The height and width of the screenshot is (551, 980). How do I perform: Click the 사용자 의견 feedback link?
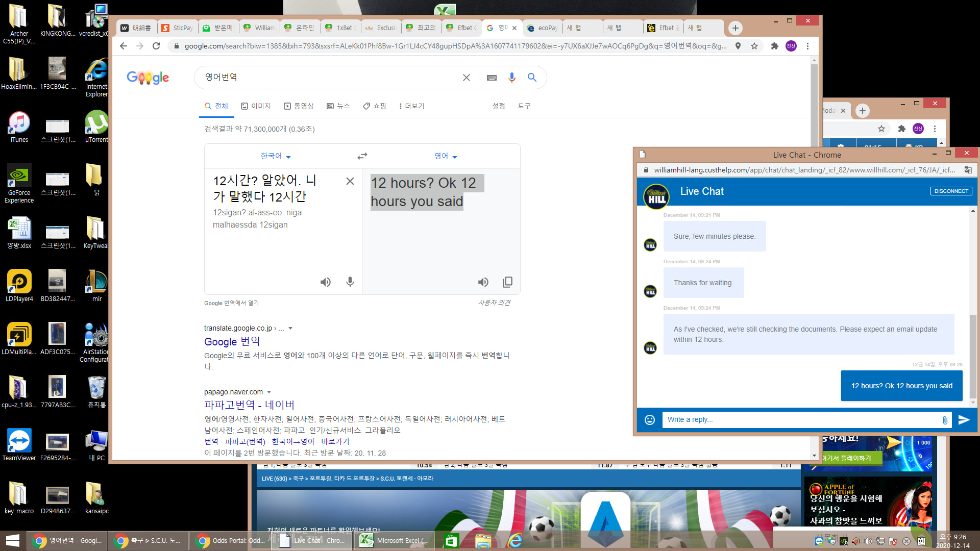[x=494, y=303]
